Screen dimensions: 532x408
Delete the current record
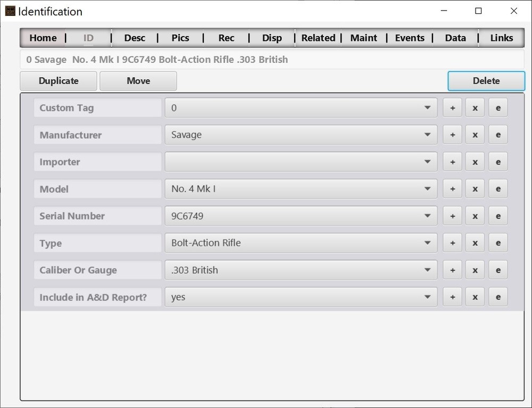point(486,80)
